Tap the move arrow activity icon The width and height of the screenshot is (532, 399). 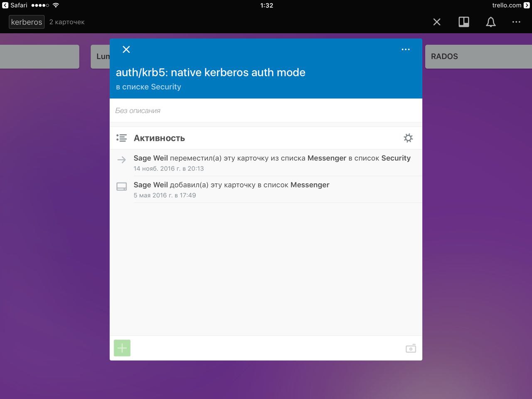(x=121, y=160)
